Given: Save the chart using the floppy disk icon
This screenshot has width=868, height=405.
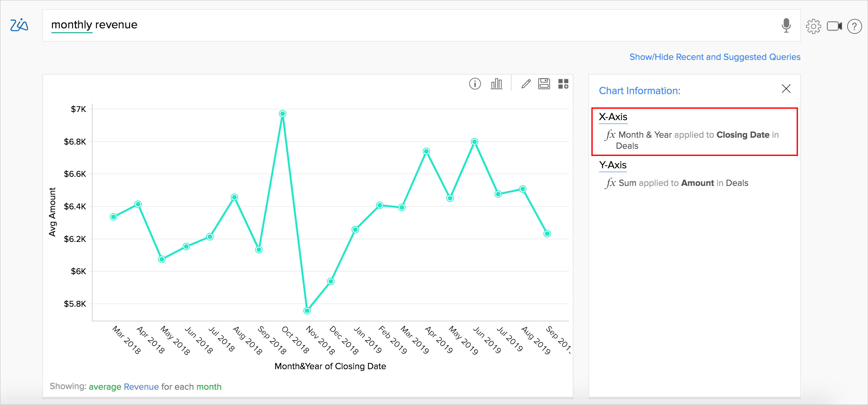Looking at the screenshot, I should (x=544, y=83).
